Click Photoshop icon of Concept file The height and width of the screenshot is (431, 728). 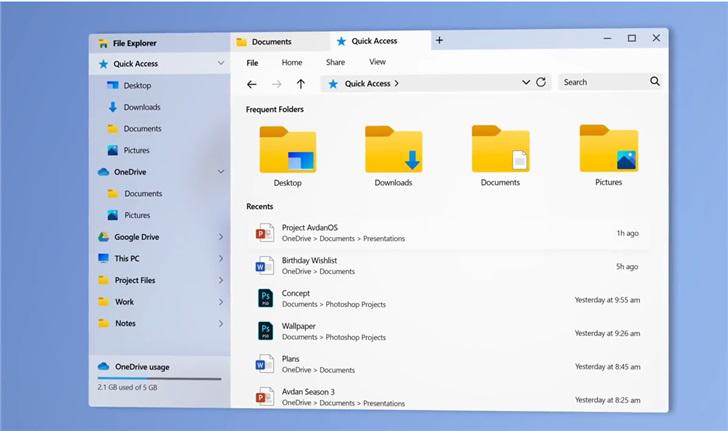[266, 298]
